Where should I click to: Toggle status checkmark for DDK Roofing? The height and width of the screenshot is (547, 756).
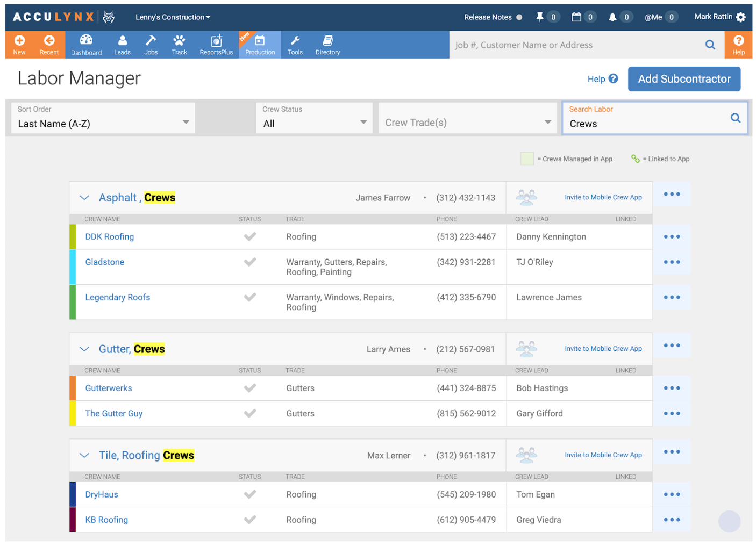pos(250,237)
